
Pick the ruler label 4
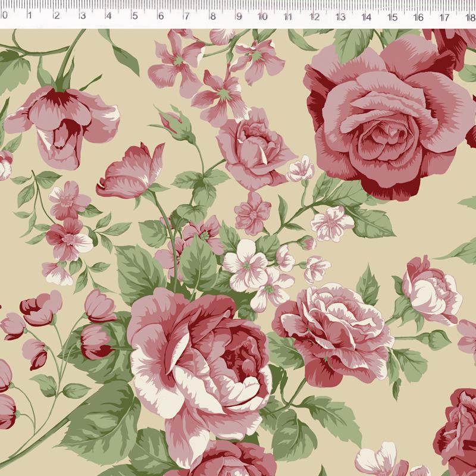point(109,15)
